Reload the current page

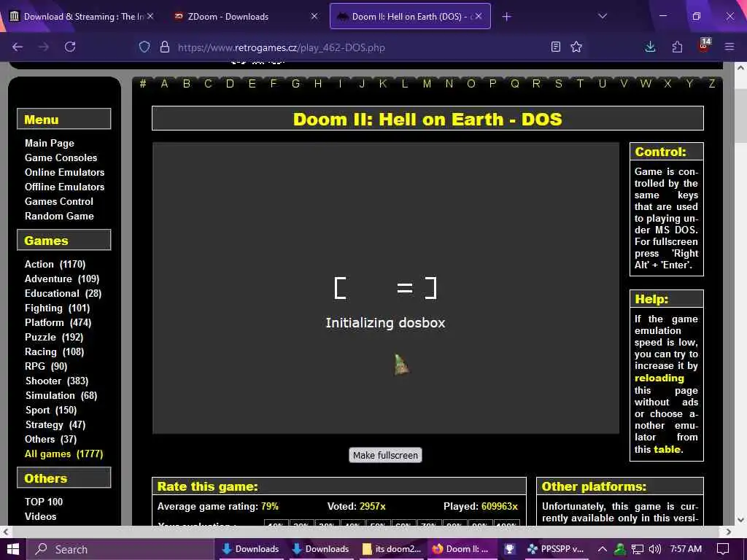70,47
